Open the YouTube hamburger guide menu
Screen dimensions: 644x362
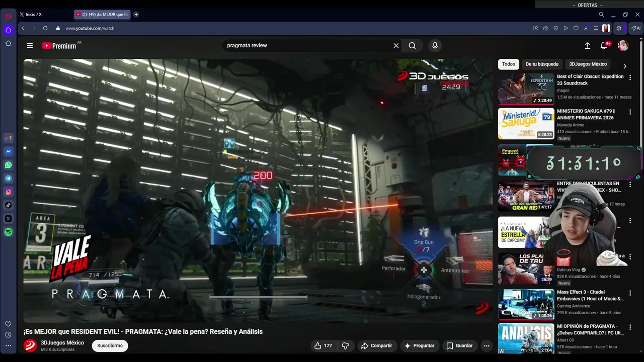point(30,45)
